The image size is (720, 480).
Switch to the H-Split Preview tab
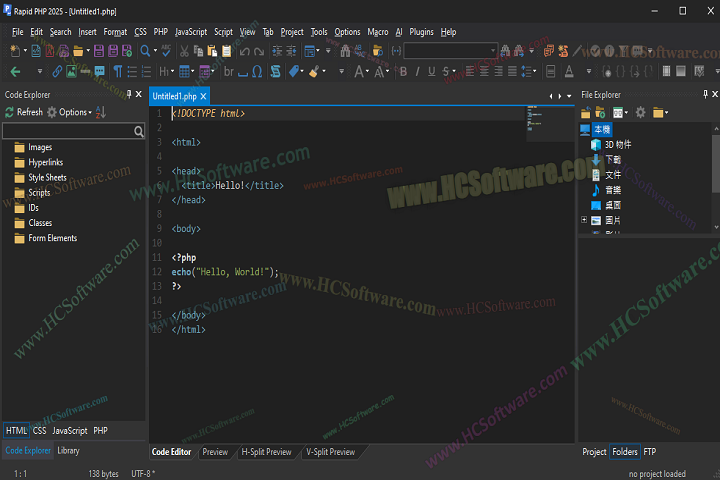[266, 452]
